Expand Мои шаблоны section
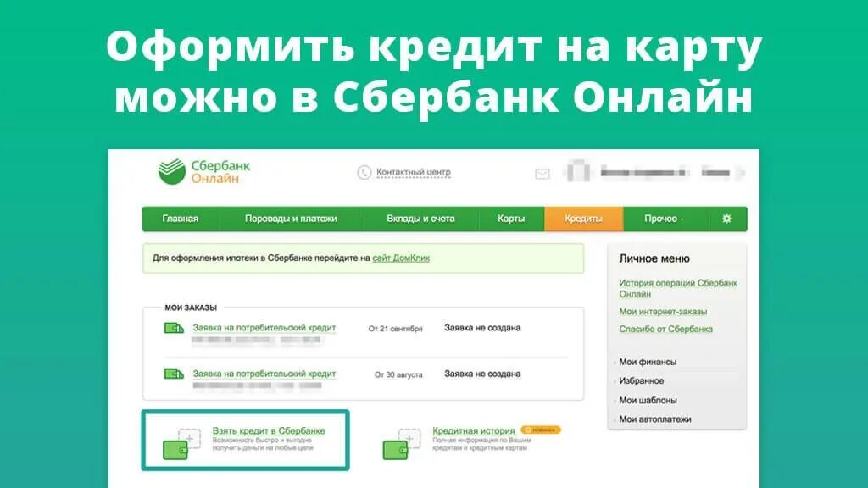868x488 pixels. click(x=648, y=400)
